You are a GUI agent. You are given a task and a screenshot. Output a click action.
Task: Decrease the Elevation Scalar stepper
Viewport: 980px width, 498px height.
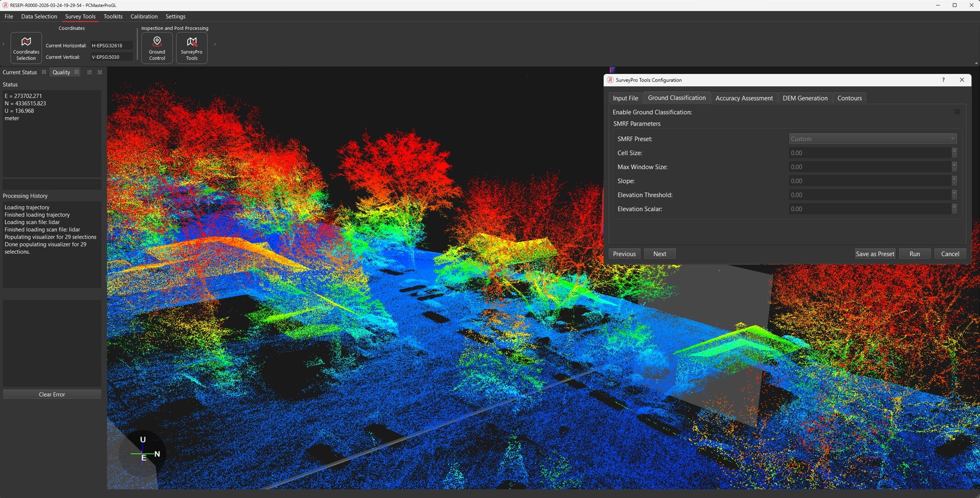tap(954, 211)
